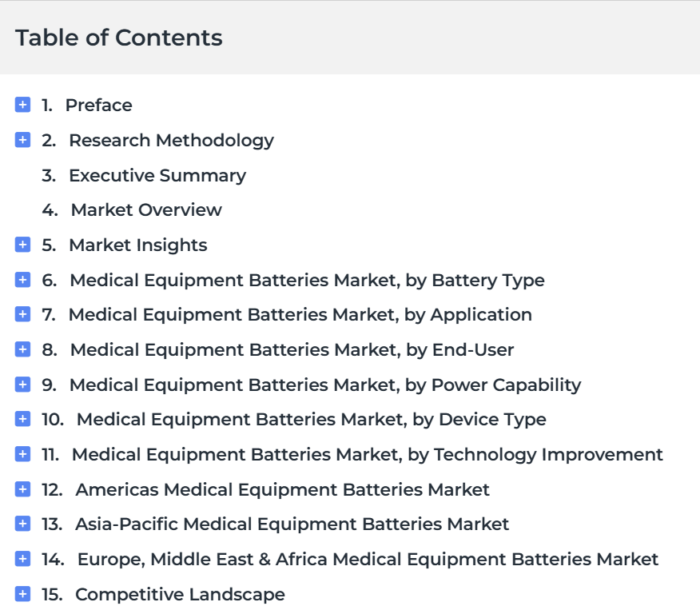Open the Competitive Landscape entry text
This screenshot has width=700, height=614.
(x=180, y=594)
